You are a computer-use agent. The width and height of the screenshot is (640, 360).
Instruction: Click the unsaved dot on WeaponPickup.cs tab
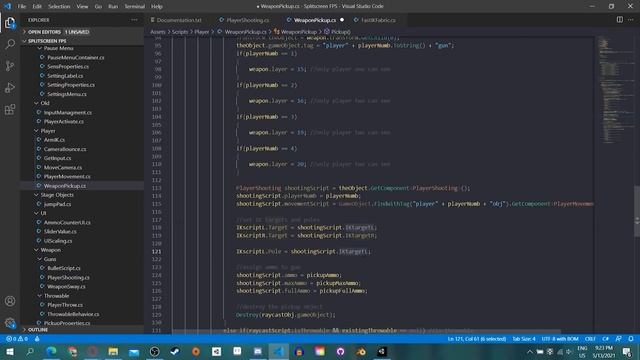[342, 20]
